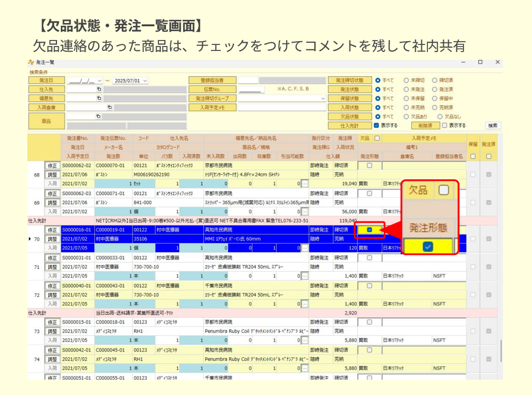Enable the 仕入先計 表示する checkbox
Screen dimensions: 532x395
(376, 125)
